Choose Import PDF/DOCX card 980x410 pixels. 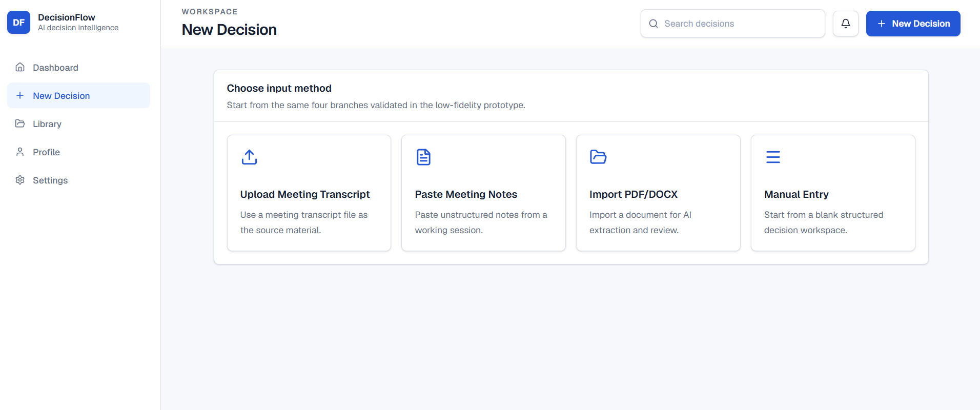point(658,193)
